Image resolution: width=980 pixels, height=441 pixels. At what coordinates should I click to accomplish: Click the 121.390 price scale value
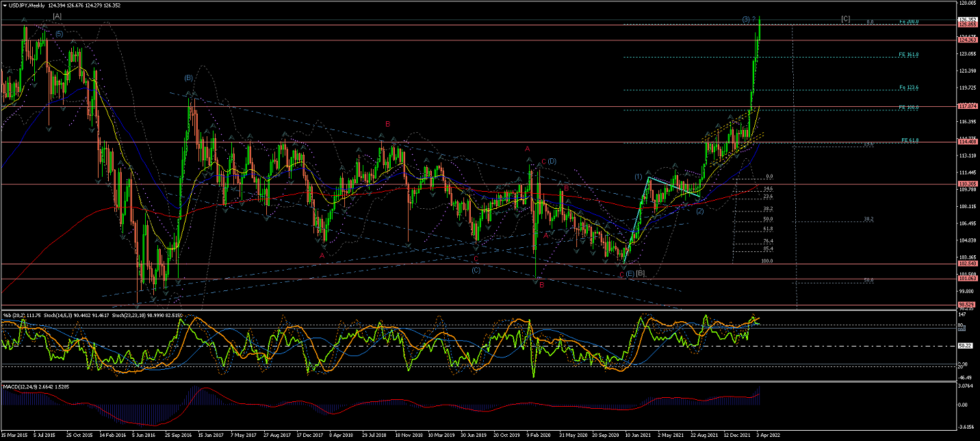click(x=967, y=71)
